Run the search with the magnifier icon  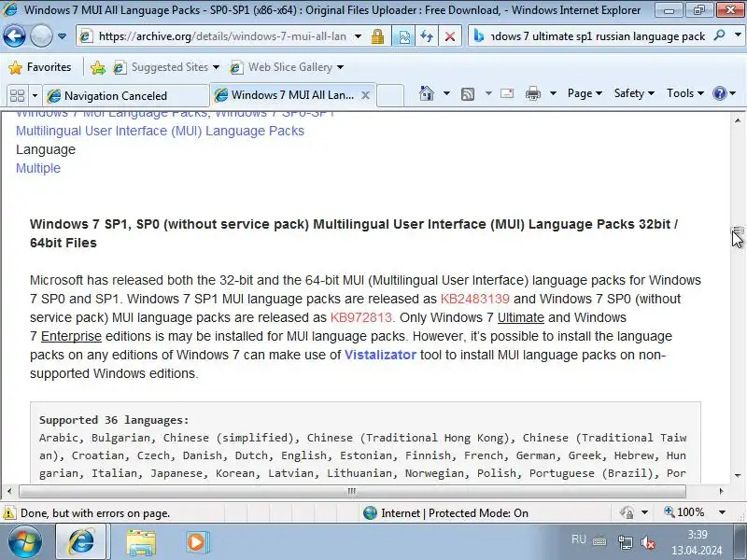point(719,35)
